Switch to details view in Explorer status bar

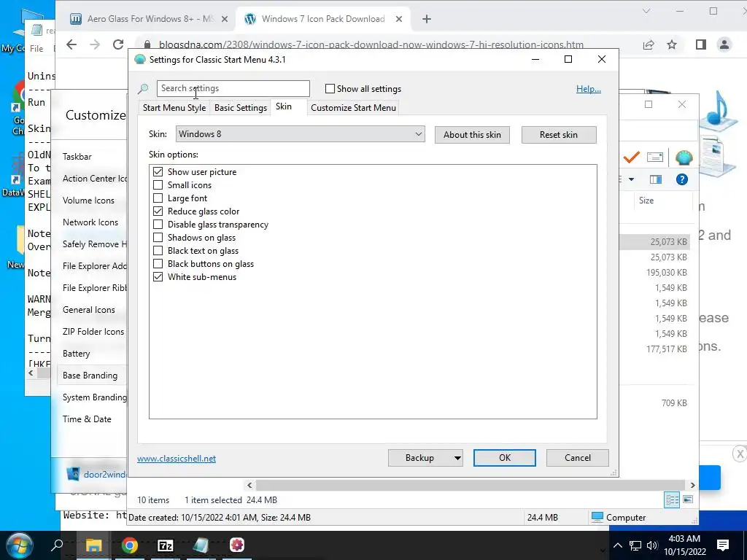[x=672, y=499]
